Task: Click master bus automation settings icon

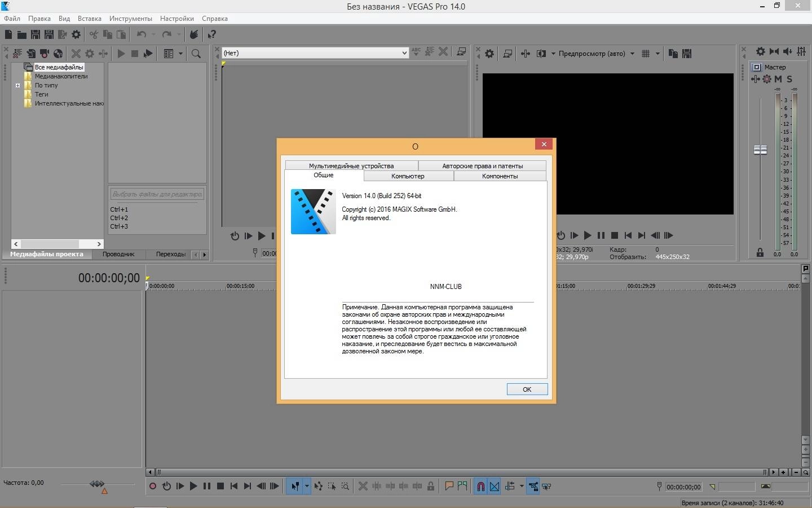Action: [766, 79]
